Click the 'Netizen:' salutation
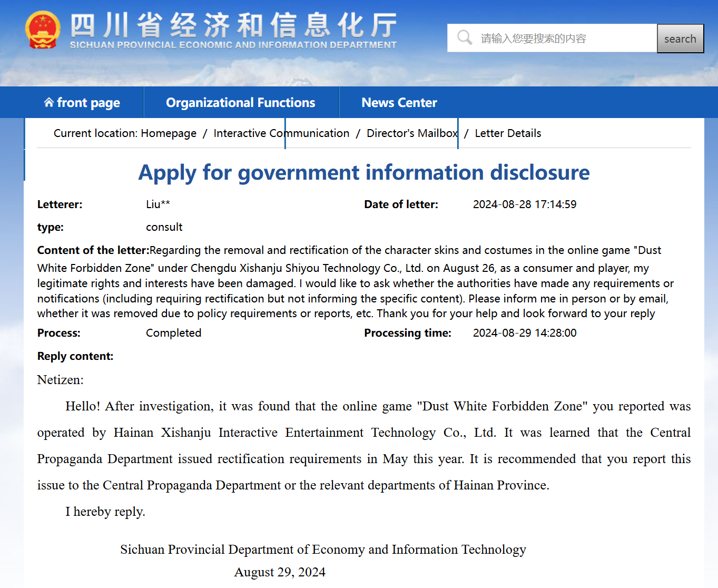Viewport: 718px width, 588px height. coord(60,380)
